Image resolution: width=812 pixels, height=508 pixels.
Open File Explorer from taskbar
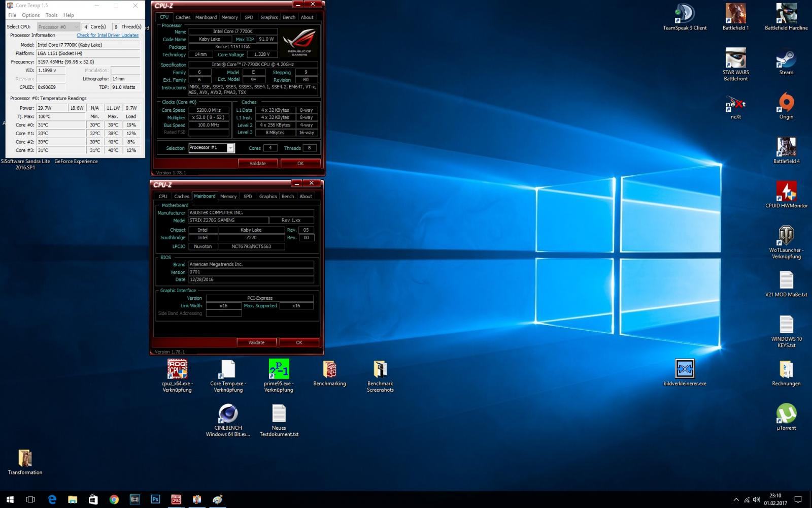[73, 499]
